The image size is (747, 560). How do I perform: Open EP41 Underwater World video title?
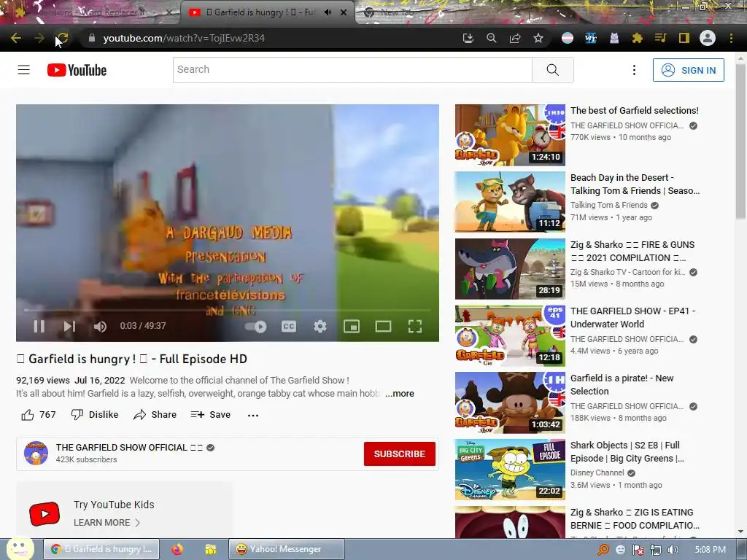click(x=632, y=318)
